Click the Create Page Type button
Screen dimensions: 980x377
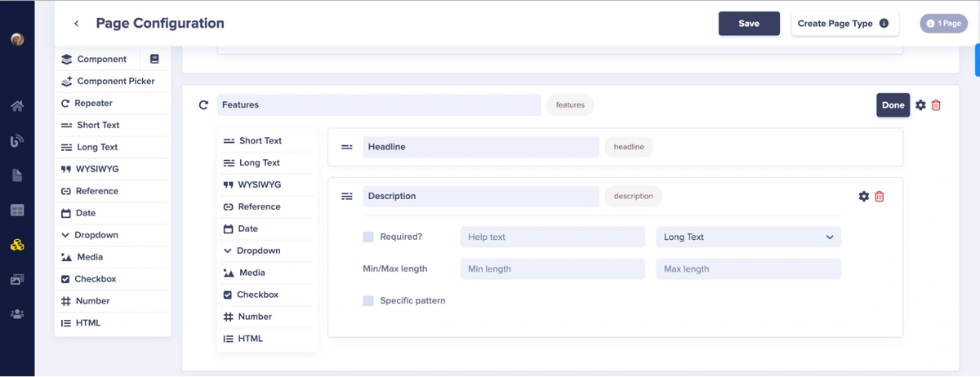pyautogui.click(x=844, y=24)
